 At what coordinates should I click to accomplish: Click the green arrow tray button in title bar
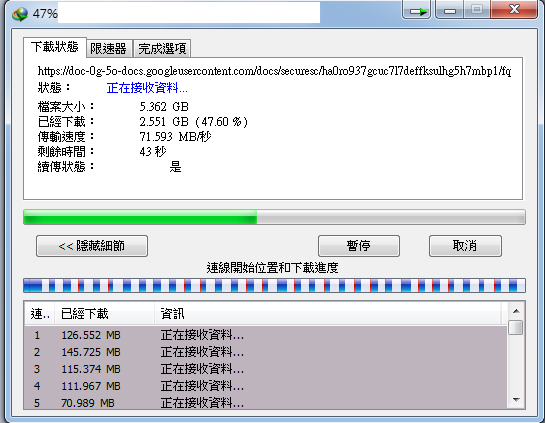pyautogui.click(x=417, y=10)
